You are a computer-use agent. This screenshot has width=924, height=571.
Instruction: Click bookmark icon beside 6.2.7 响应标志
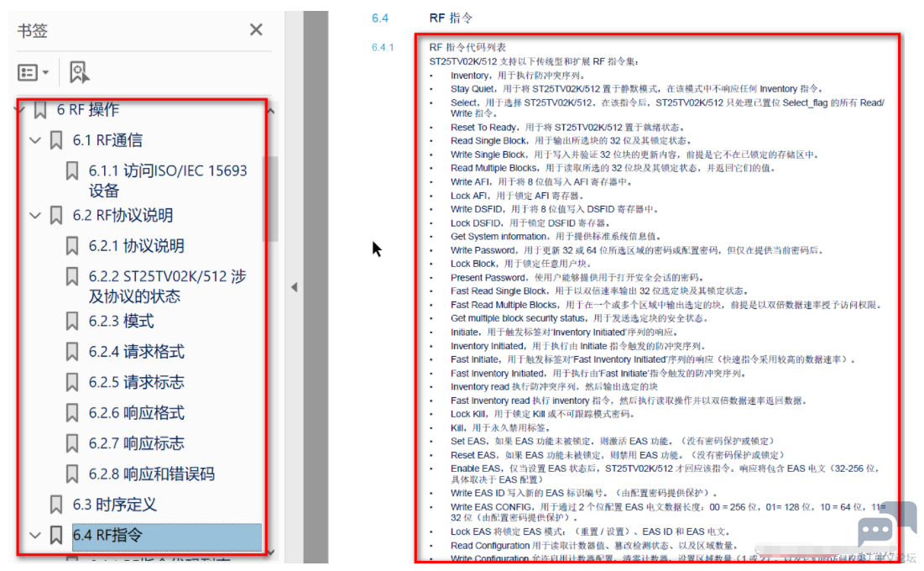[x=72, y=443]
